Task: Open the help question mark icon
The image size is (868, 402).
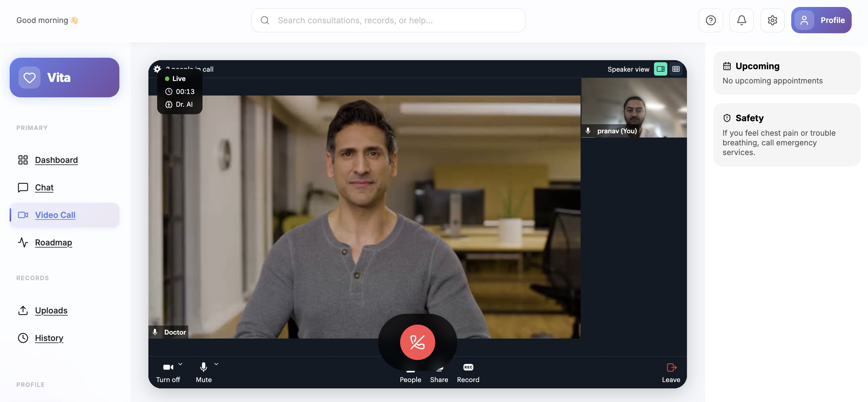Action: coord(710,20)
